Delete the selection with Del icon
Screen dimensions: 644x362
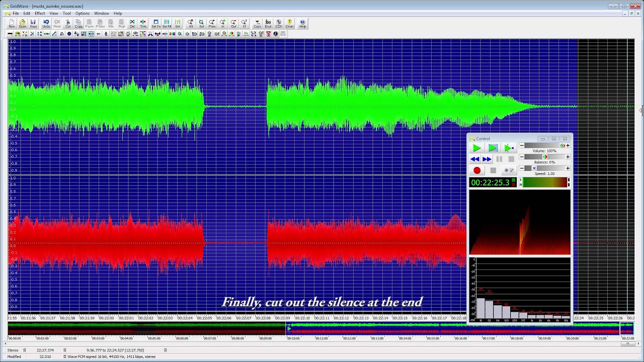point(132,24)
